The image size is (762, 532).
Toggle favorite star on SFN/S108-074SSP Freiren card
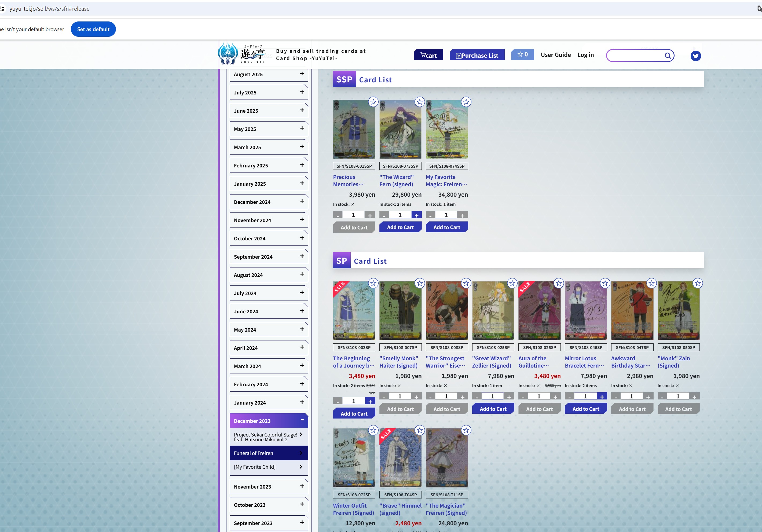pos(466,102)
